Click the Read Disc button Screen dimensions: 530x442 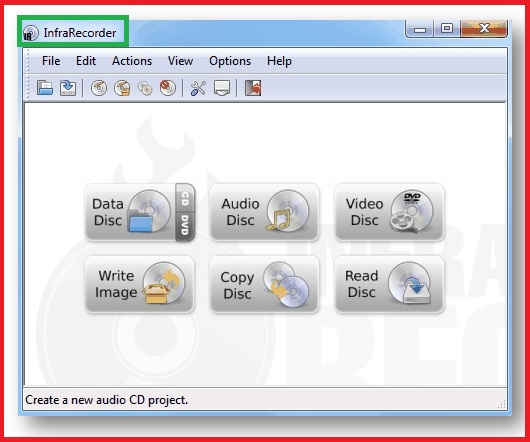click(389, 284)
